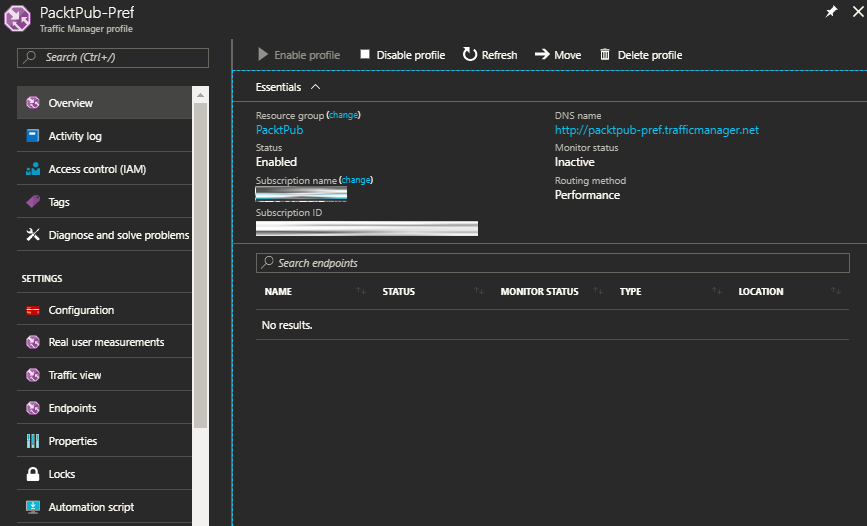Click the purple Tags icon

33,201
